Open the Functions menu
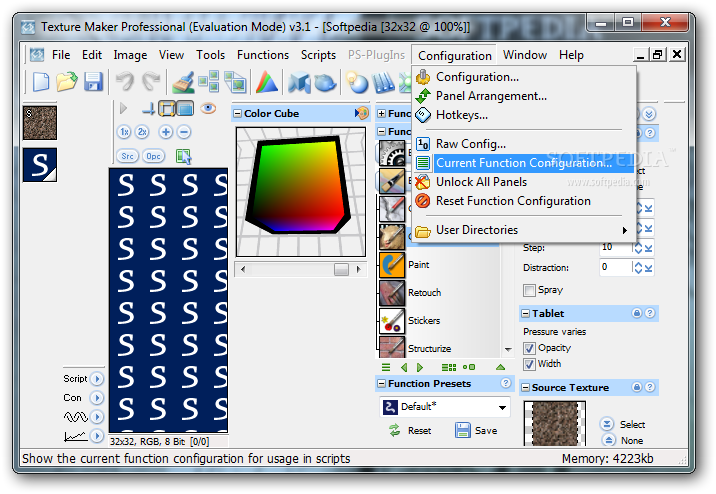 (263, 55)
